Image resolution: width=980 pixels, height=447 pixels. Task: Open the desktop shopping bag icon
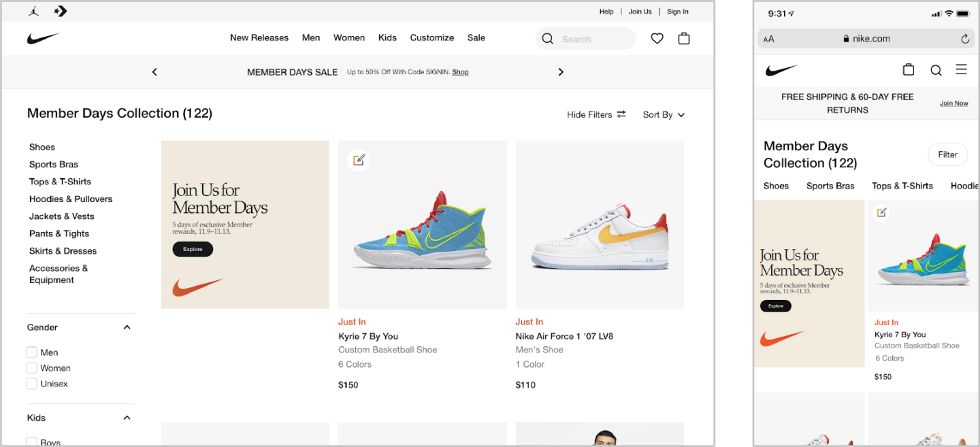coord(684,39)
